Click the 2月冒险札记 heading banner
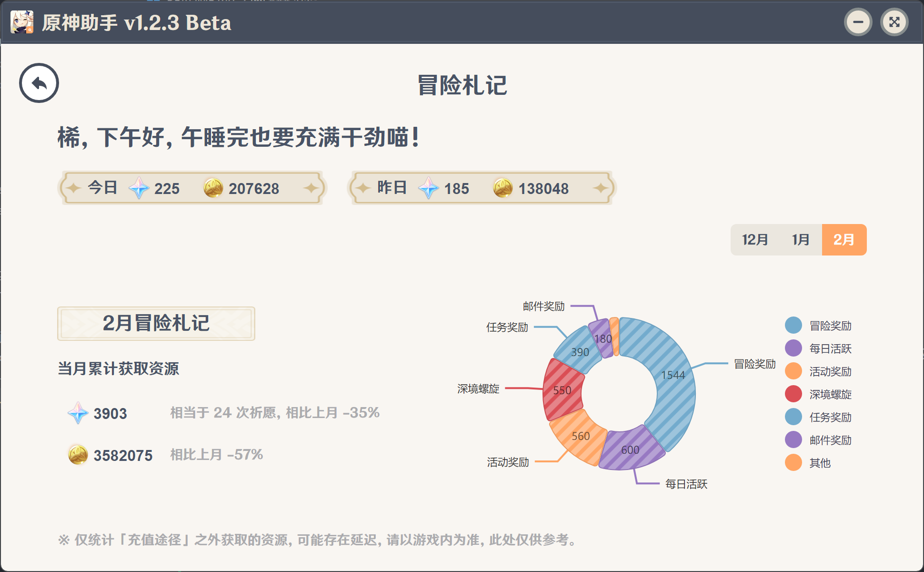This screenshot has width=924, height=572. [x=156, y=324]
